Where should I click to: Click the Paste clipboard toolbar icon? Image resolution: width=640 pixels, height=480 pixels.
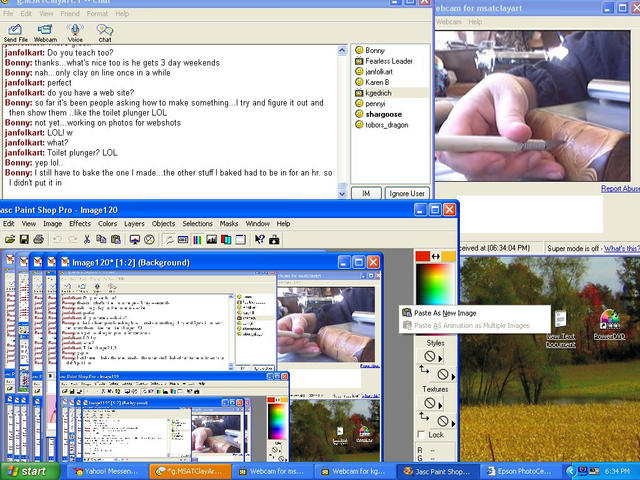click(x=116, y=240)
